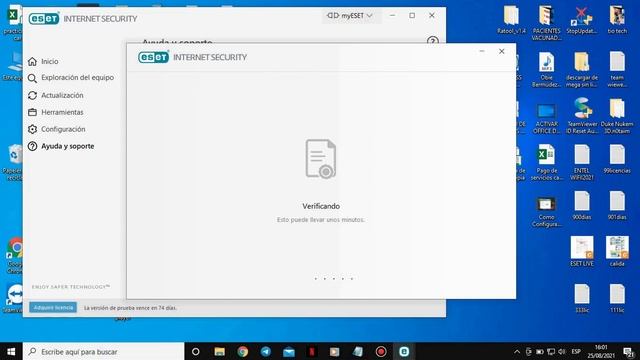Open Exploración del equipo section

pyautogui.click(x=77, y=78)
